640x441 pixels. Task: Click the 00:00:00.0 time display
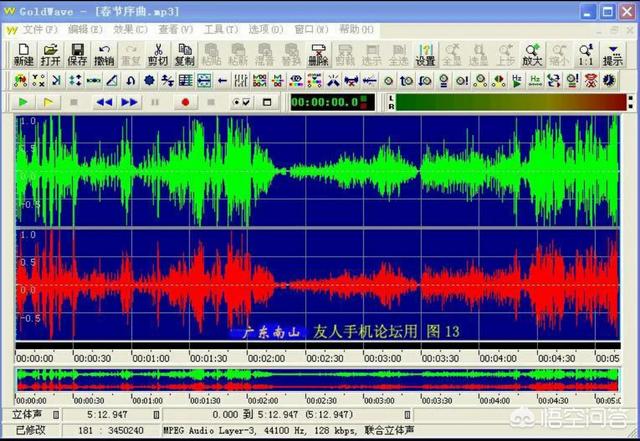click(332, 102)
